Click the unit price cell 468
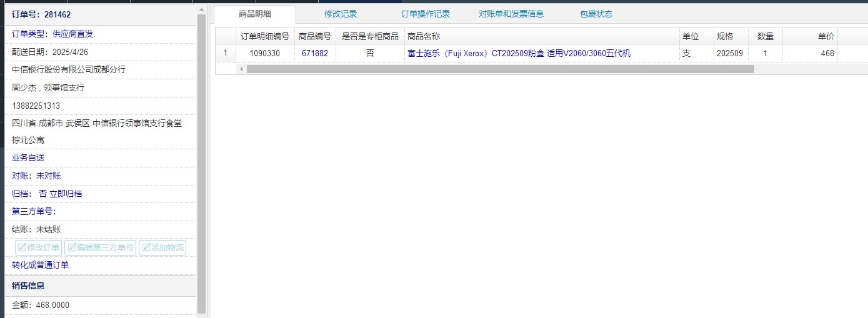Screen dimensions: 868x318 [810, 54]
